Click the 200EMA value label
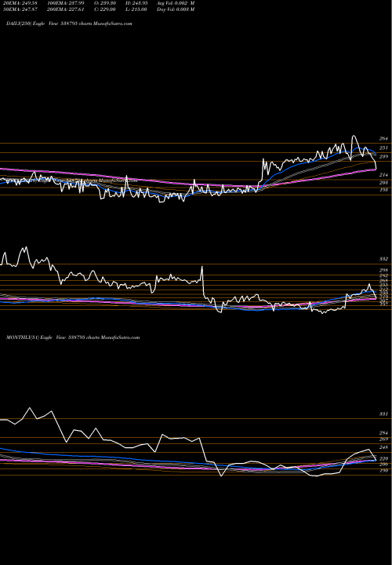The image size is (392, 565). [x=66, y=9]
